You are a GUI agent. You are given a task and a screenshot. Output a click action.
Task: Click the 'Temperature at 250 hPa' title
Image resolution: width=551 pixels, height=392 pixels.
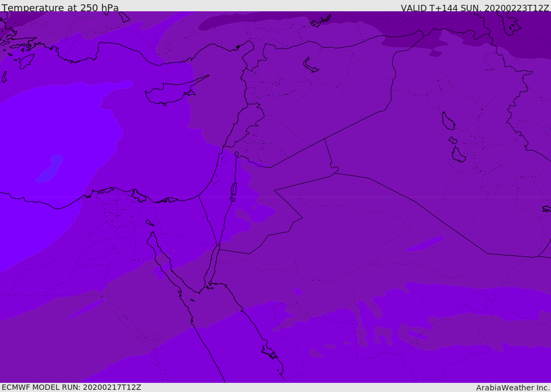pos(60,8)
